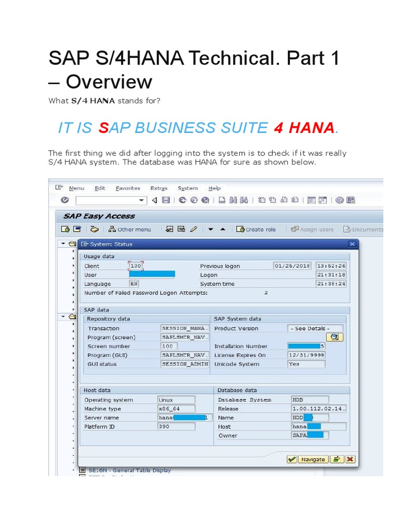Click Customize Local Layout icon
Viewport: 399px width, 532px height.
(x=351, y=200)
